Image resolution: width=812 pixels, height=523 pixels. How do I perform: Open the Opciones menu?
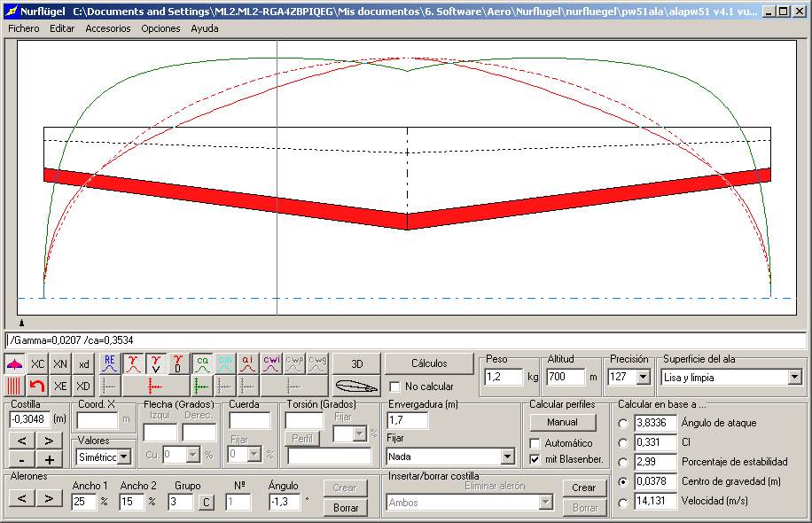[x=160, y=28]
